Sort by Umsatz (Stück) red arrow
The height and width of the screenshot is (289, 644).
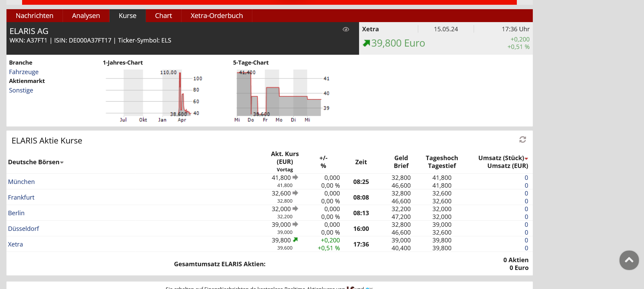[x=526, y=159]
